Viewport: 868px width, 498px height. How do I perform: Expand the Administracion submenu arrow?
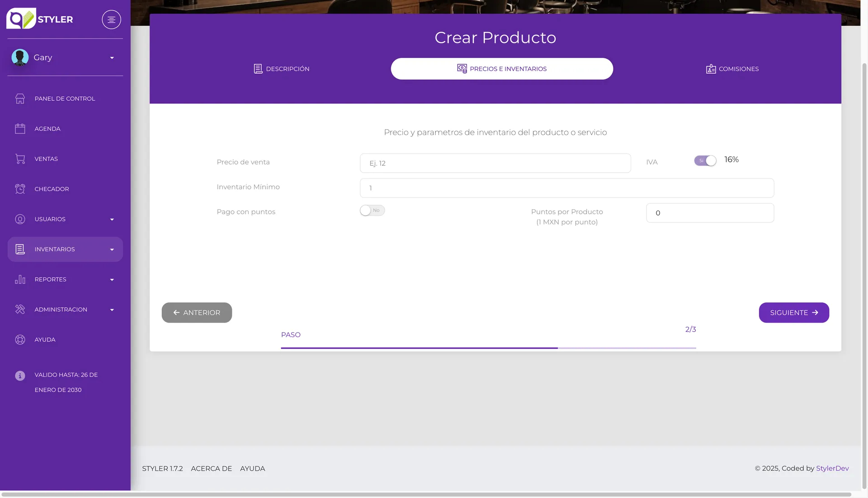pos(112,310)
